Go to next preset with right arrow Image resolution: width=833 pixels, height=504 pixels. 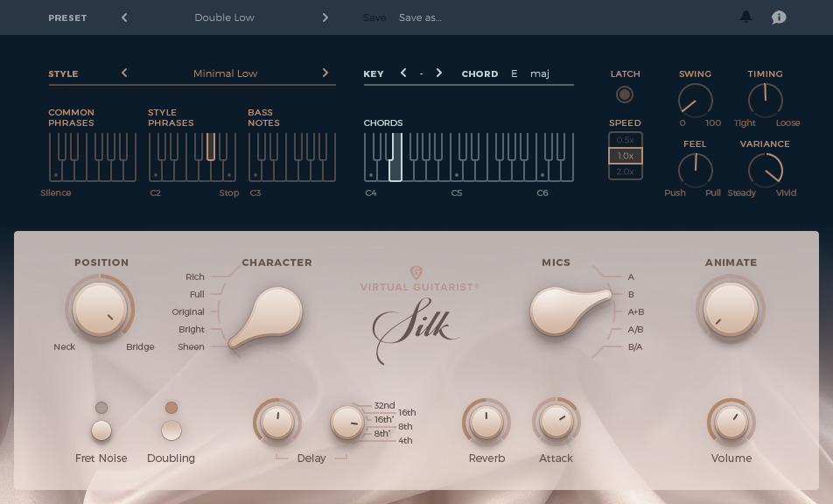pyautogui.click(x=325, y=17)
